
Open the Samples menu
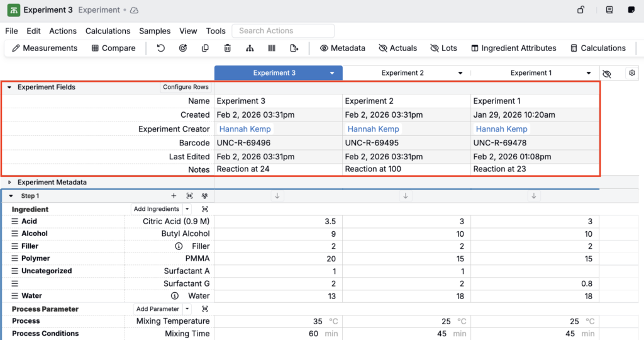click(x=155, y=31)
